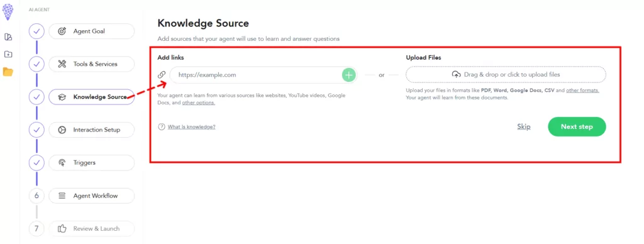Open the yellow folder icon in sidebar
644x244 pixels.
pos(8,72)
